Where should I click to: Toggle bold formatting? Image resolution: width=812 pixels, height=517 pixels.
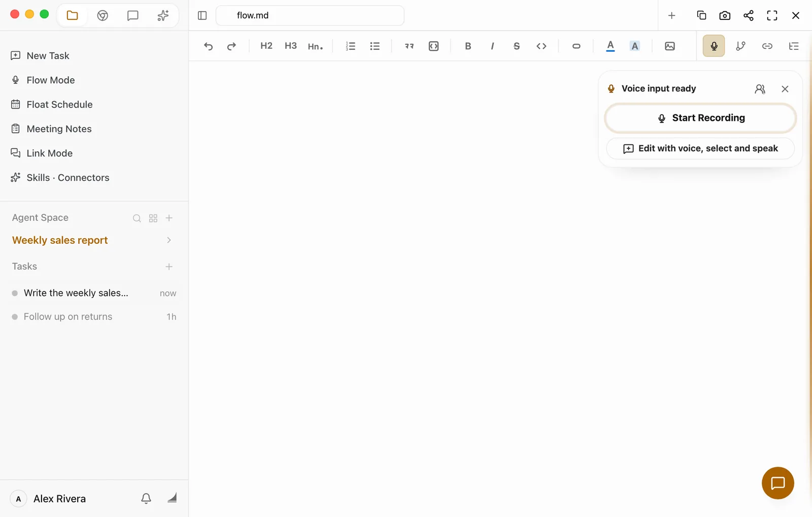468,46
